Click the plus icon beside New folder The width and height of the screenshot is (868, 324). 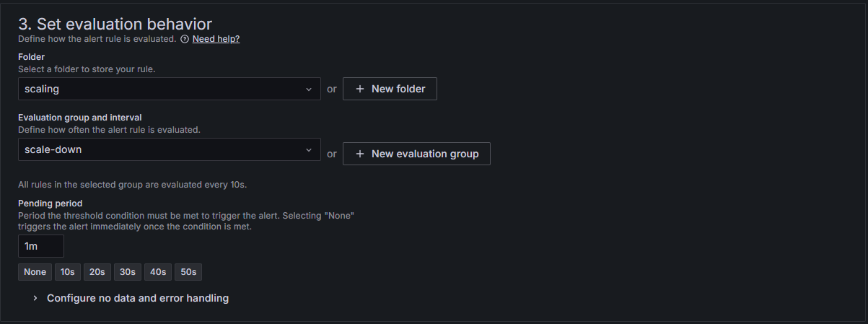coord(359,89)
